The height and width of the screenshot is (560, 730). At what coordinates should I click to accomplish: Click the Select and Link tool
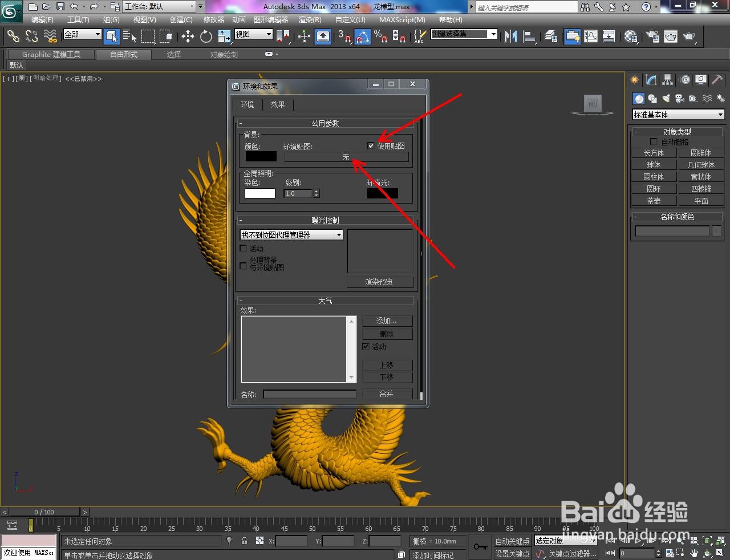[13, 36]
